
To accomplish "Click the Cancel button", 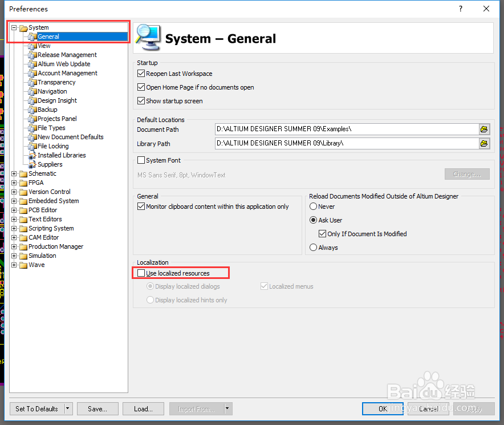I will pos(429,408).
